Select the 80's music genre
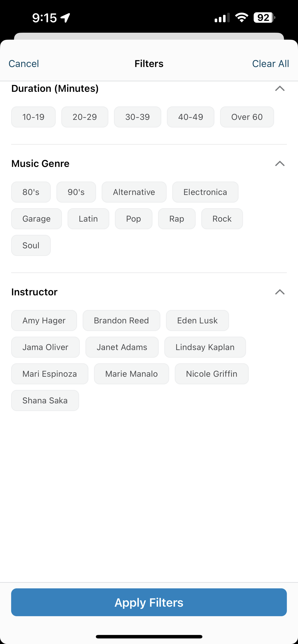This screenshot has height=644, width=298. tap(31, 192)
